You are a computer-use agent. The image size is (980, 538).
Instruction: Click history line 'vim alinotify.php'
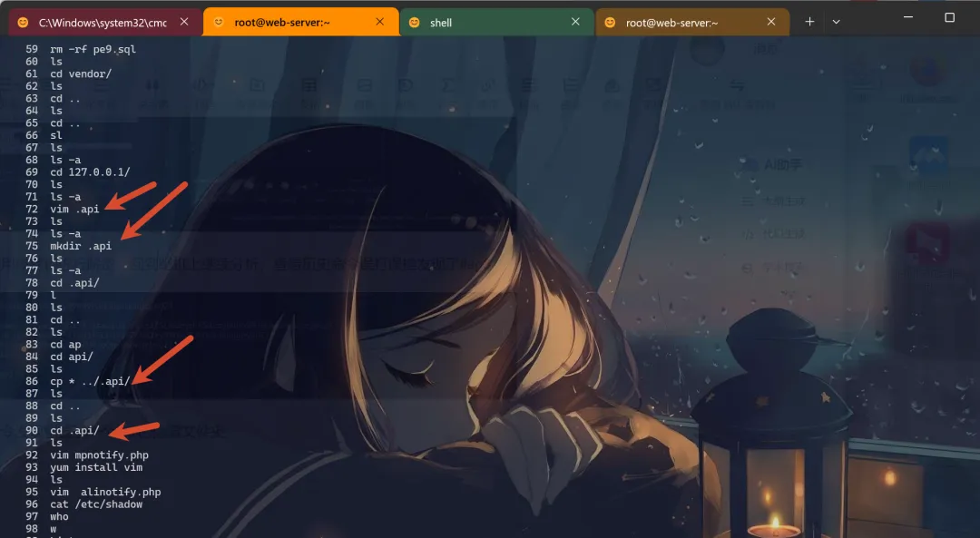point(105,492)
